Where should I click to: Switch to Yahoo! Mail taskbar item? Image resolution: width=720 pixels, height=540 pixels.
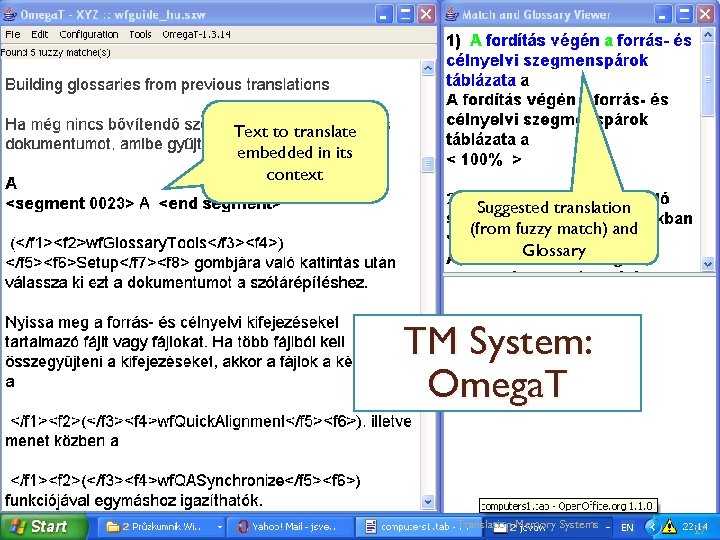pyautogui.click(x=289, y=526)
